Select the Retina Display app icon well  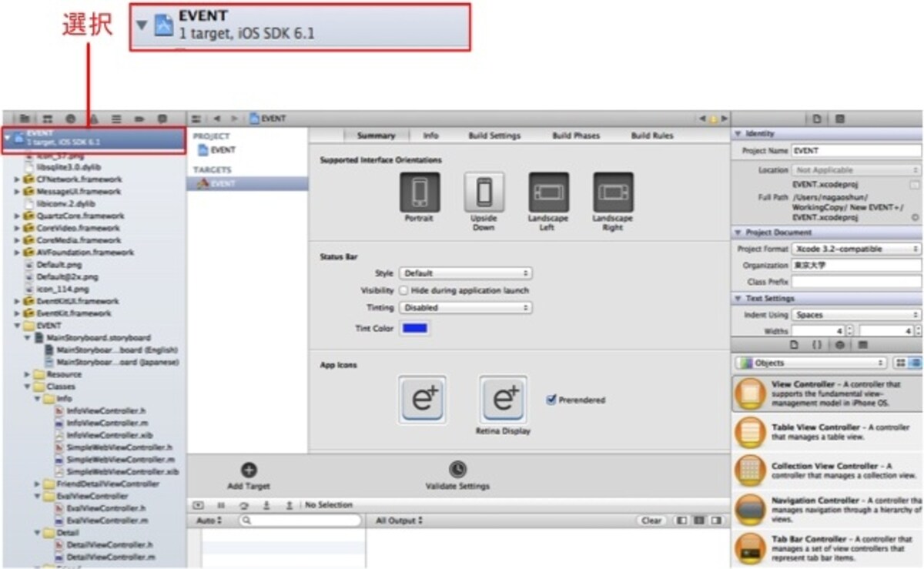[x=504, y=400]
